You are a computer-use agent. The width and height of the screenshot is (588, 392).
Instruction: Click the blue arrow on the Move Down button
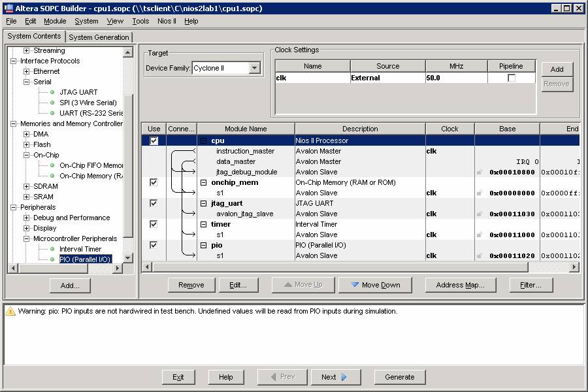click(355, 285)
